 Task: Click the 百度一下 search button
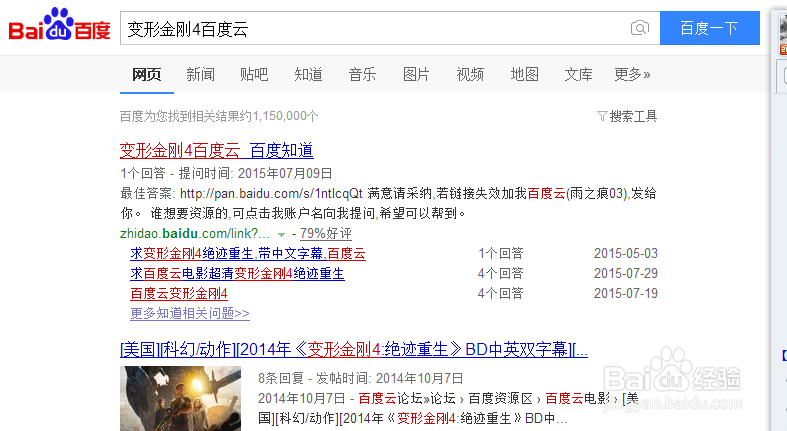point(709,28)
